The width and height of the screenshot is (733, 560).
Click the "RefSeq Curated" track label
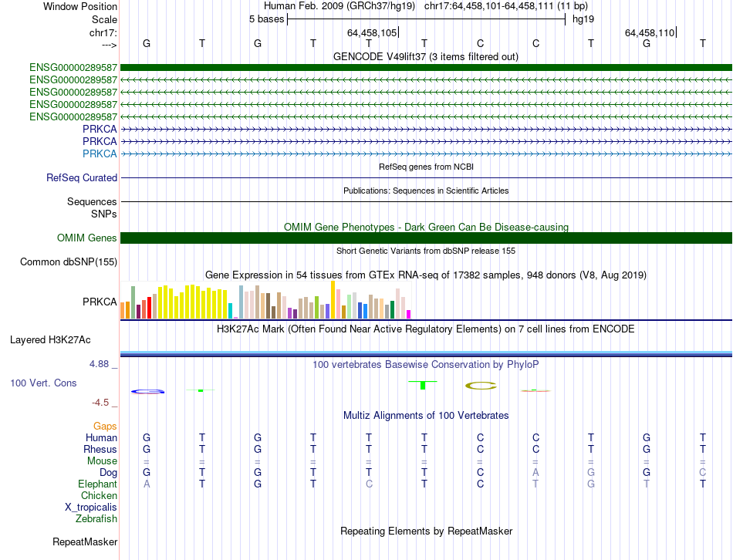[x=81, y=177]
